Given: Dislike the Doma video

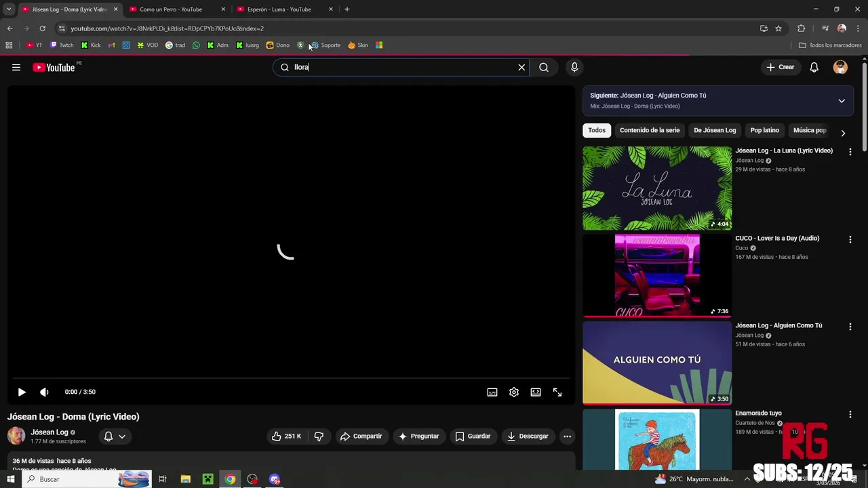Looking at the screenshot, I should 319,436.
